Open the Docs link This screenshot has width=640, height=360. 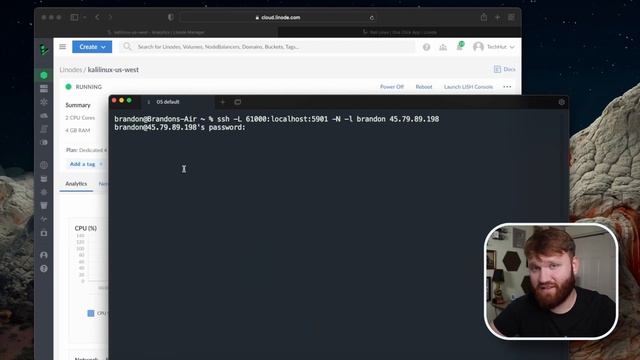[504, 69]
